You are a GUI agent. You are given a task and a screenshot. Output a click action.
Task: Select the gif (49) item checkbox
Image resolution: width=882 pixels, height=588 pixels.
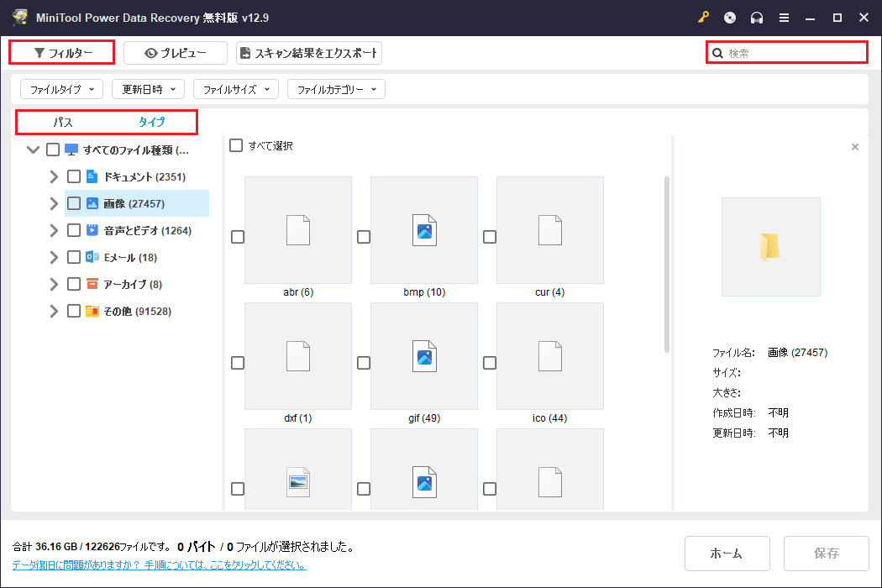click(364, 363)
